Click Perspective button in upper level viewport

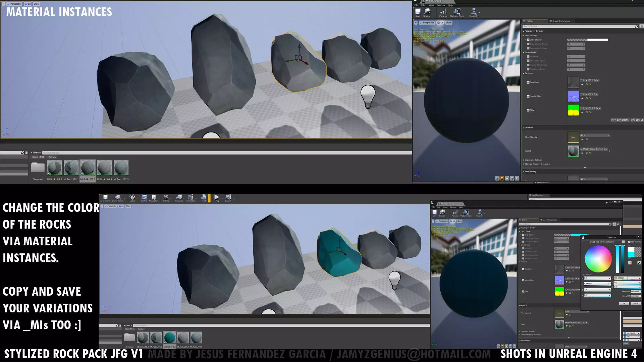point(14,4)
